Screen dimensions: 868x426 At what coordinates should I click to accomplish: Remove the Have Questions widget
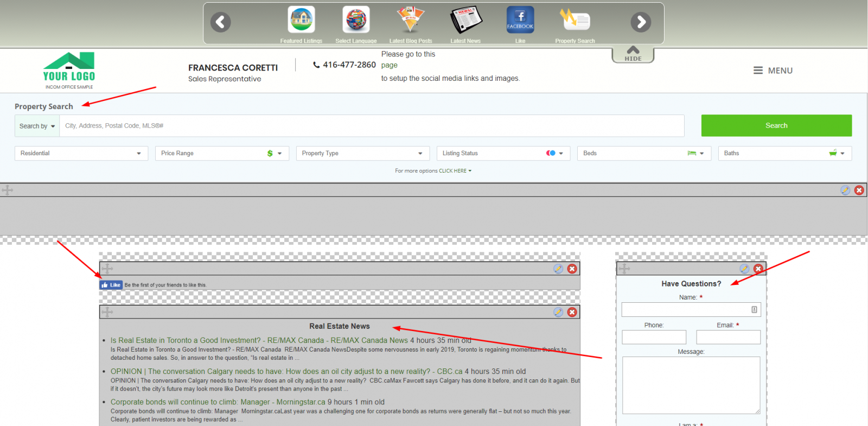[758, 269]
